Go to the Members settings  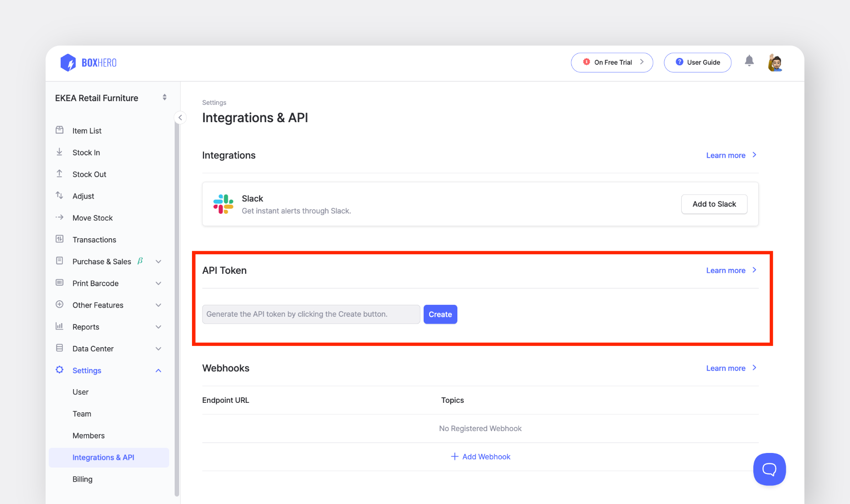(x=88, y=435)
